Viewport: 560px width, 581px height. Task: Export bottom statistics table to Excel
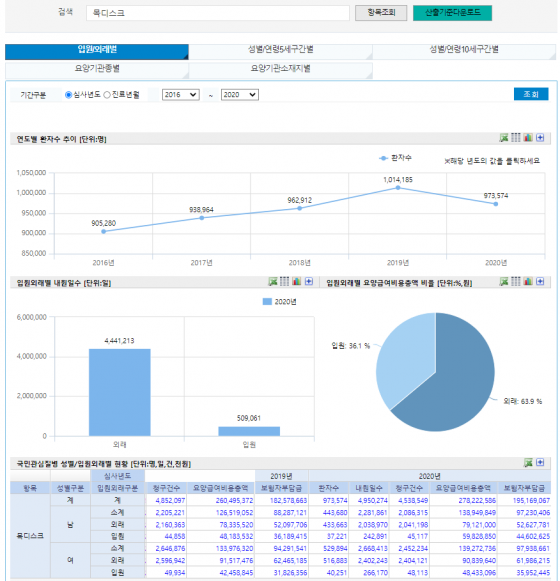pyautogui.click(x=528, y=462)
